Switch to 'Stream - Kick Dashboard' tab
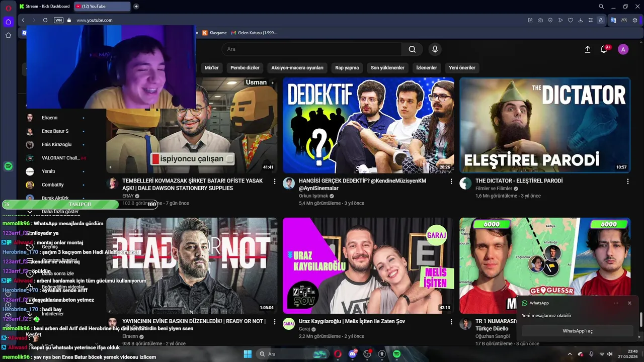644x362 pixels. pyautogui.click(x=44, y=6)
